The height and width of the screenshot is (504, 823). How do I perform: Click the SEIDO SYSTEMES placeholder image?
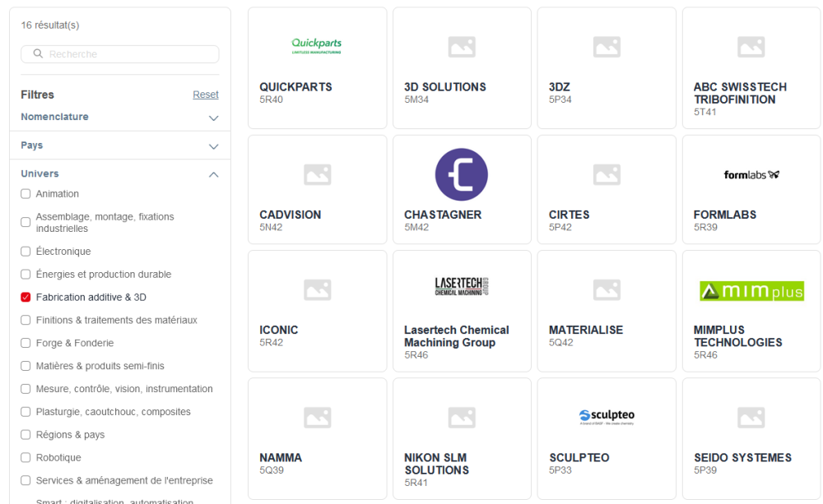751,418
